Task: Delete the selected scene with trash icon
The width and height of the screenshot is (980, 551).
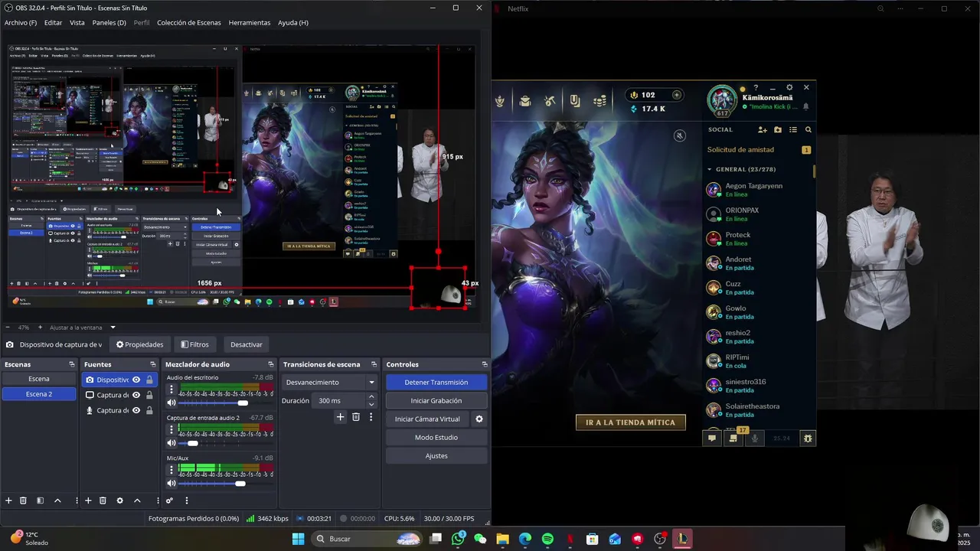Action: click(x=23, y=500)
